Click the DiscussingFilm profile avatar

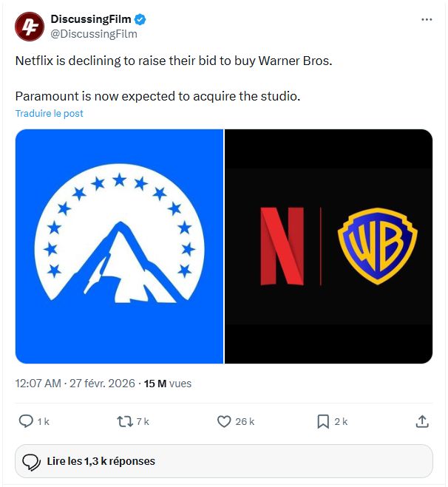click(29, 26)
